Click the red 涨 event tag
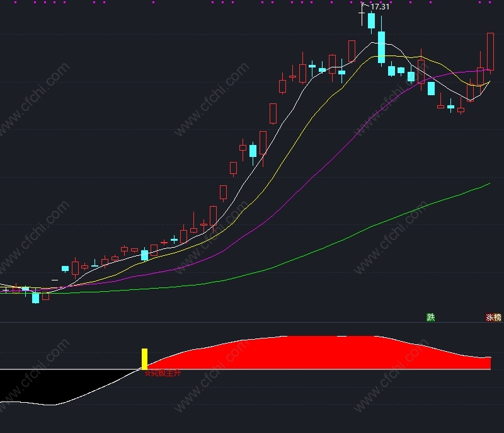Screen dimensions: 504x433 click(490, 317)
